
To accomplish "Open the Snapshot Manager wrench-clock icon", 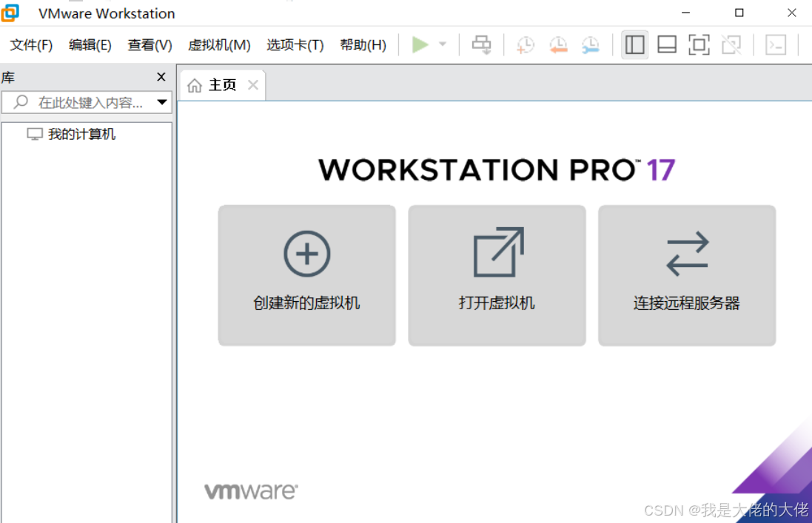I will click(591, 45).
